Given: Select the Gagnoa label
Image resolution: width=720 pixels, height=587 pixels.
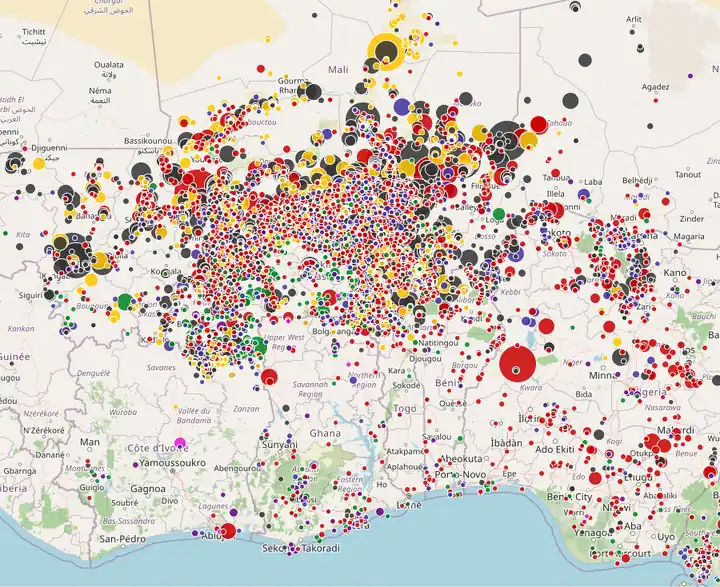Looking at the screenshot, I should click(148, 489).
